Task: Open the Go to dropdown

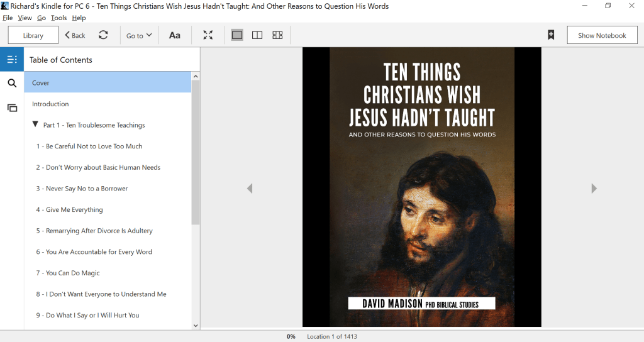Action: click(139, 35)
